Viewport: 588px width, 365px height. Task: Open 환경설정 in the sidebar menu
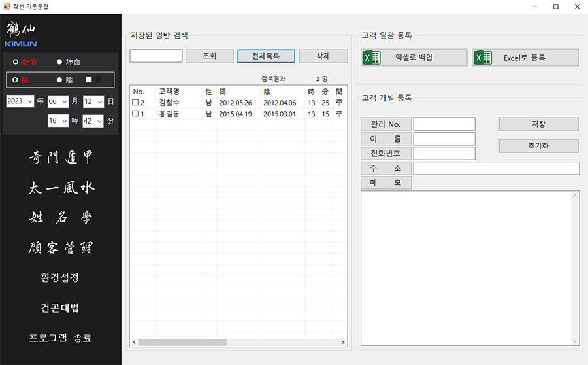point(60,277)
